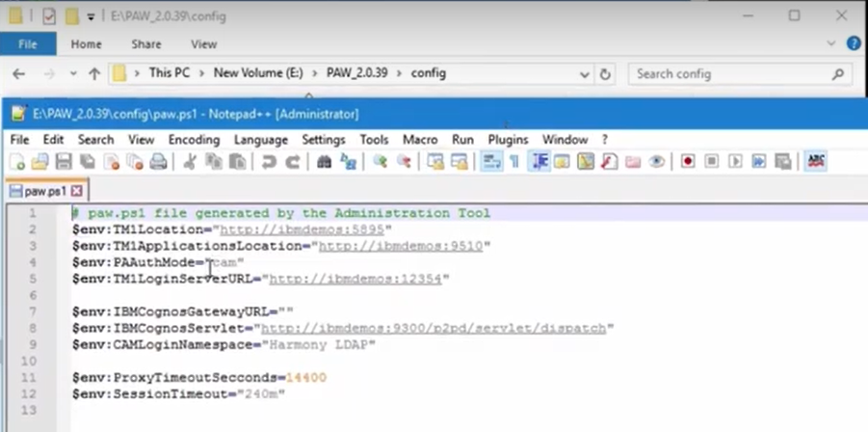Click the Open file toolbar icon
The image size is (868, 432).
[x=39, y=162]
